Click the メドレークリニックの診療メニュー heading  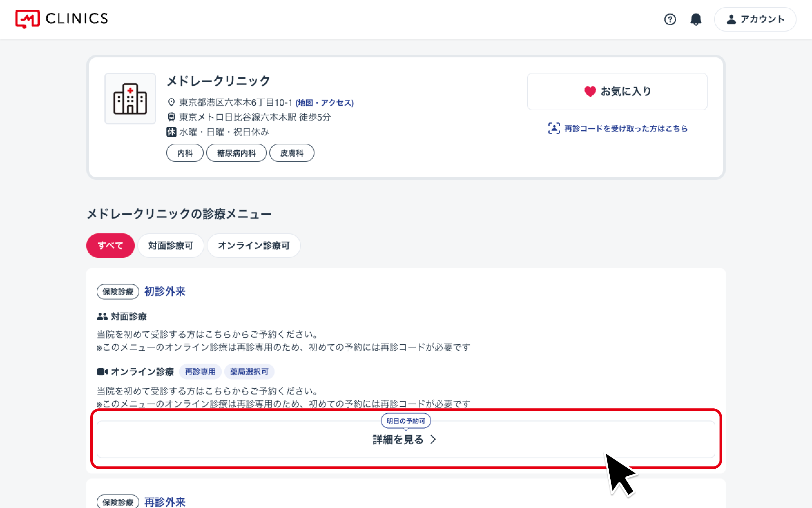click(x=179, y=214)
